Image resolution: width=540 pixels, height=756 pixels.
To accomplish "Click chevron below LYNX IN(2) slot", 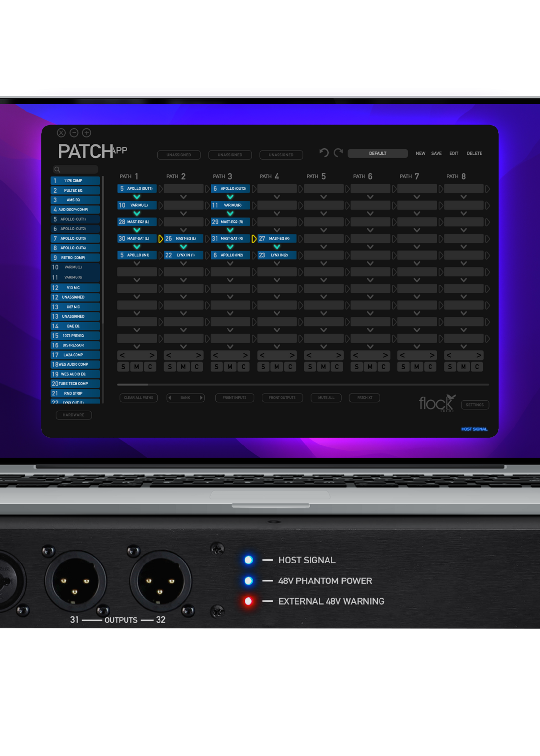I will pos(277,263).
